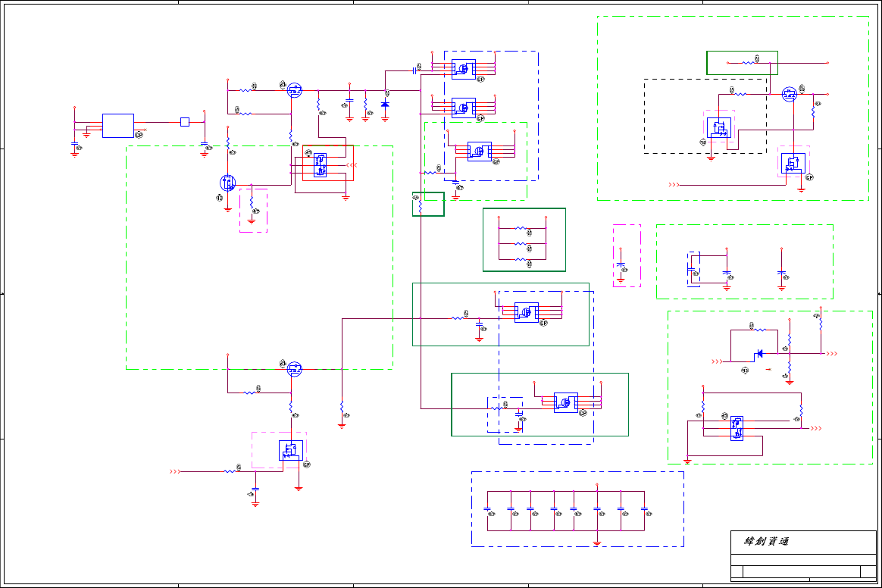Select the resistor in the small blue dashed box near bottom center

pos(496,408)
